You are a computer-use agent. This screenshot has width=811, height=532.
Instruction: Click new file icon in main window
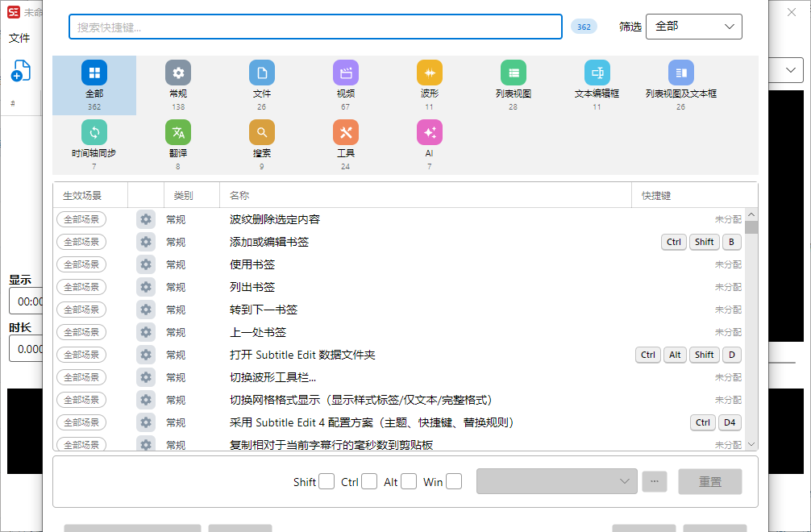coord(21,71)
